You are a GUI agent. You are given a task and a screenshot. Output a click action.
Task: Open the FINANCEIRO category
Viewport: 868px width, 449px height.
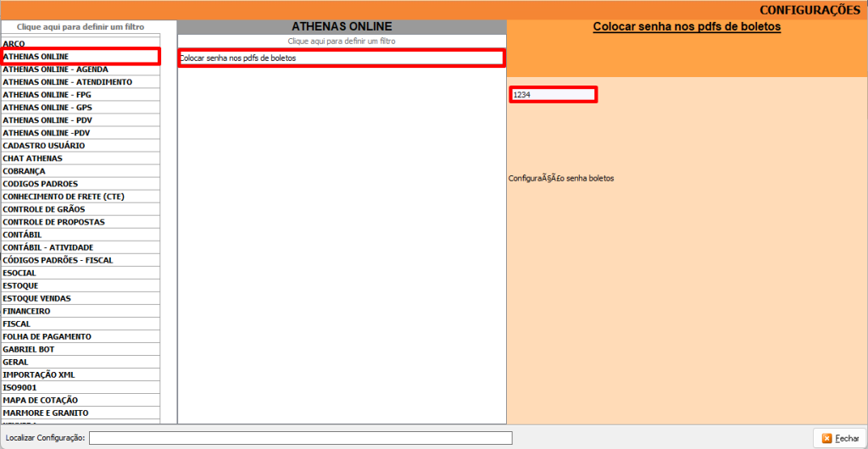point(81,311)
